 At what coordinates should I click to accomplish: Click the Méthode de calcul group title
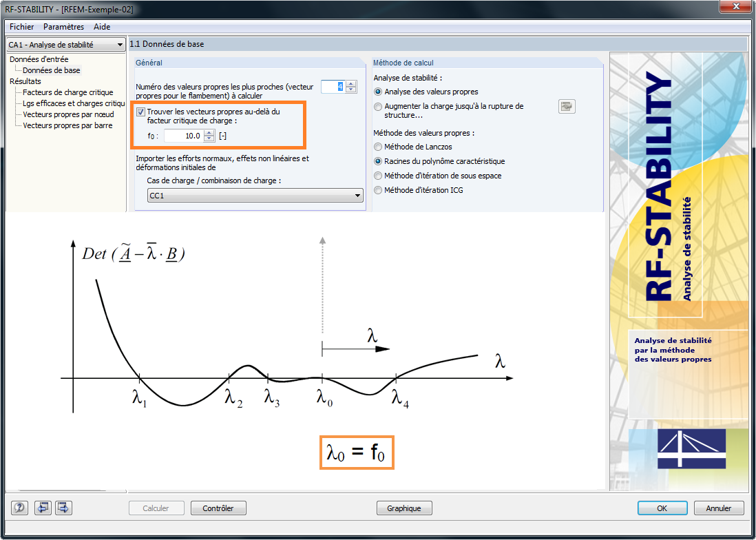[x=403, y=63]
